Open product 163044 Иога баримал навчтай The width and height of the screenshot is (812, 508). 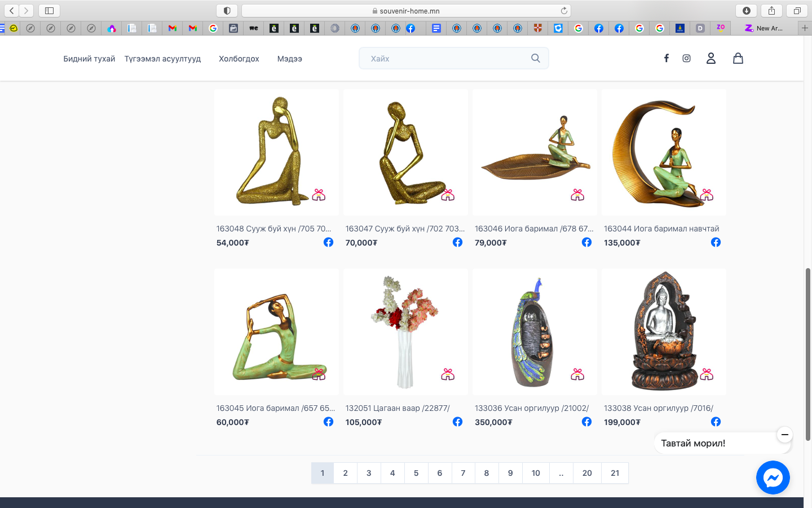click(661, 229)
